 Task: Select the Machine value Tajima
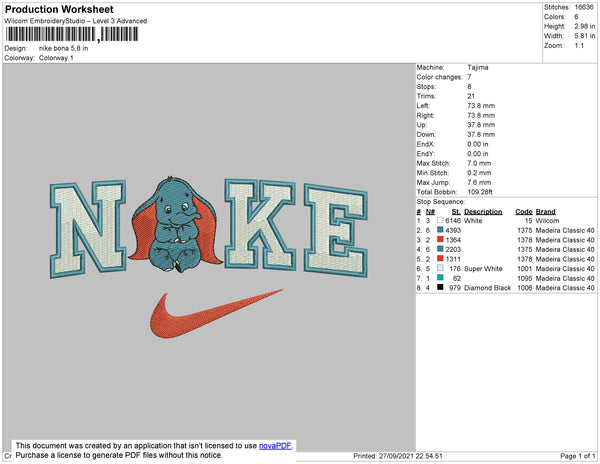(478, 67)
